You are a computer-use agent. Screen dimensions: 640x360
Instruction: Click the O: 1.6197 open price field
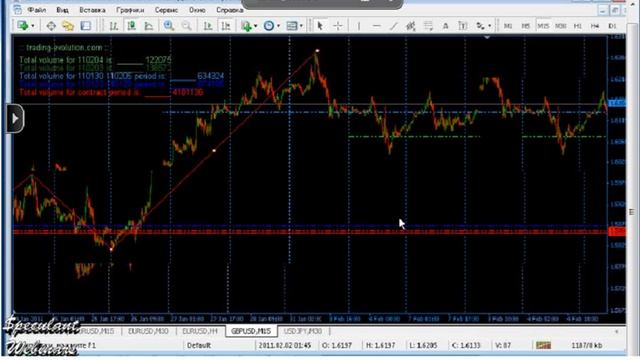pyautogui.click(x=337, y=345)
